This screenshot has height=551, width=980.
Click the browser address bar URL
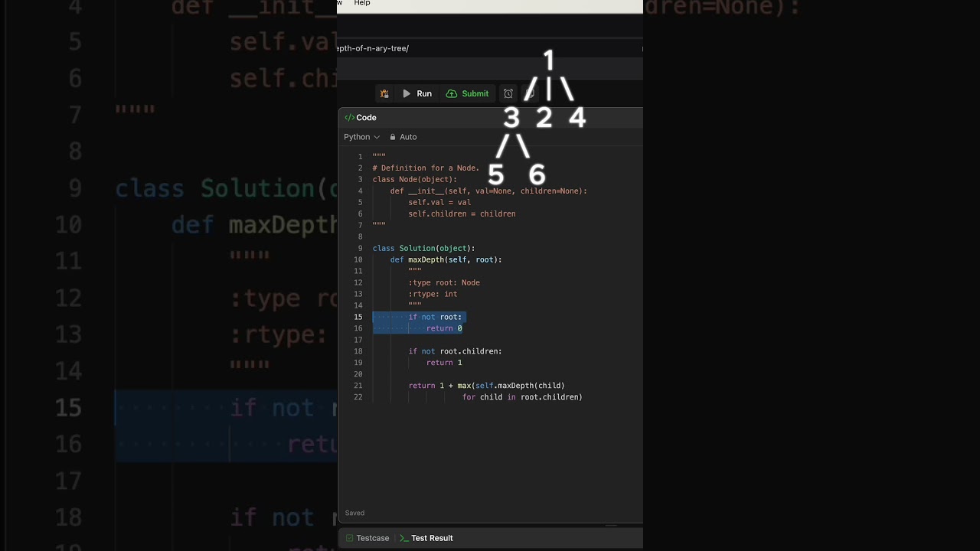click(373, 48)
